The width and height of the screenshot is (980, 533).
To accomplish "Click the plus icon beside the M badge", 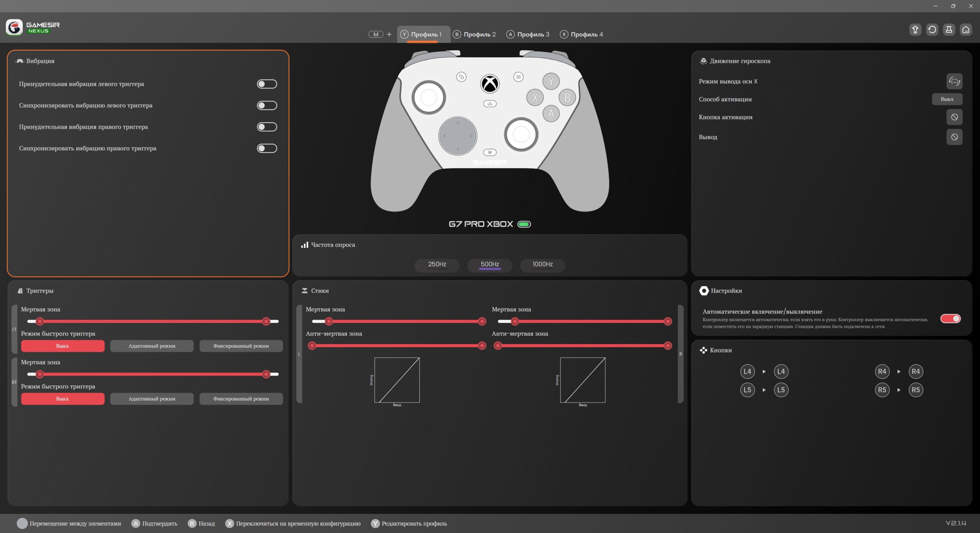I will (x=389, y=34).
